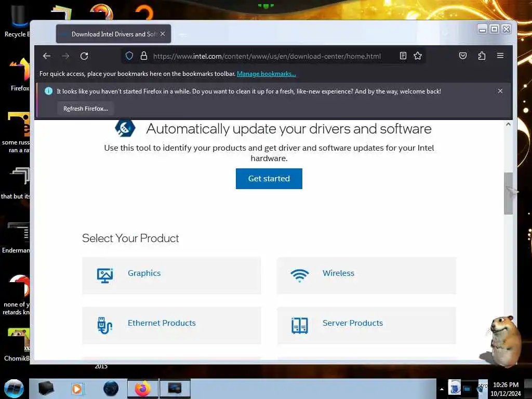Select the Download Intel Drivers tab
The height and width of the screenshot is (399, 532).
tap(114, 34)
